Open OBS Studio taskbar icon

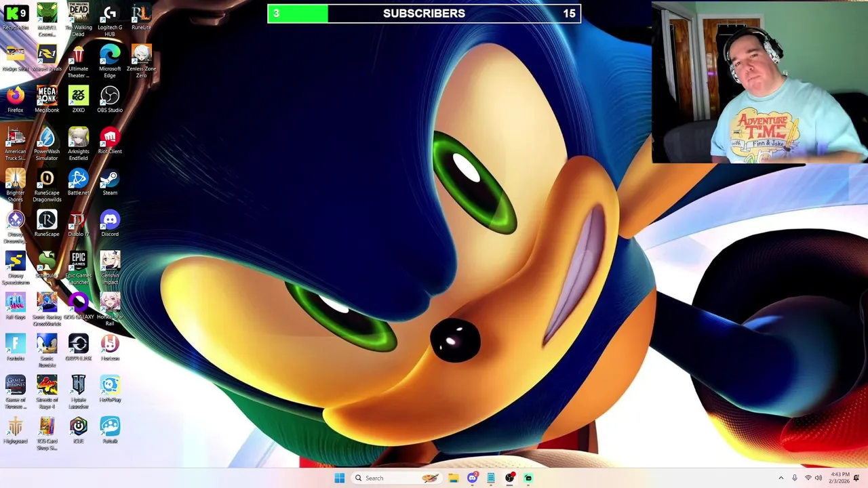point(509,478)
